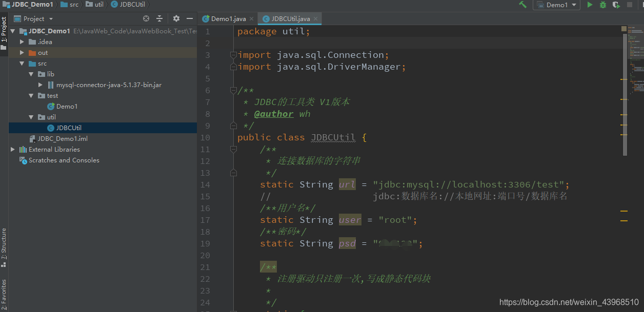The width and height of the screenshot is (644, 312).
Task: Open the Project view selector dropdown
Action: coord(34,18)
